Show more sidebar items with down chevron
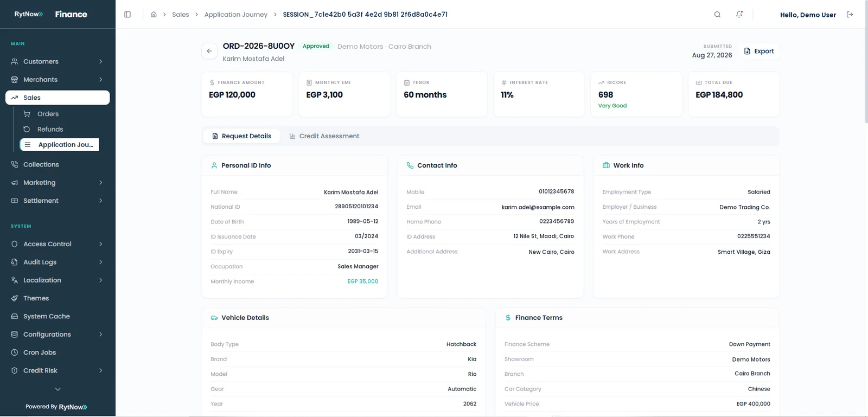868x417 pixels. pyautogui.click(x=58, y=389)
